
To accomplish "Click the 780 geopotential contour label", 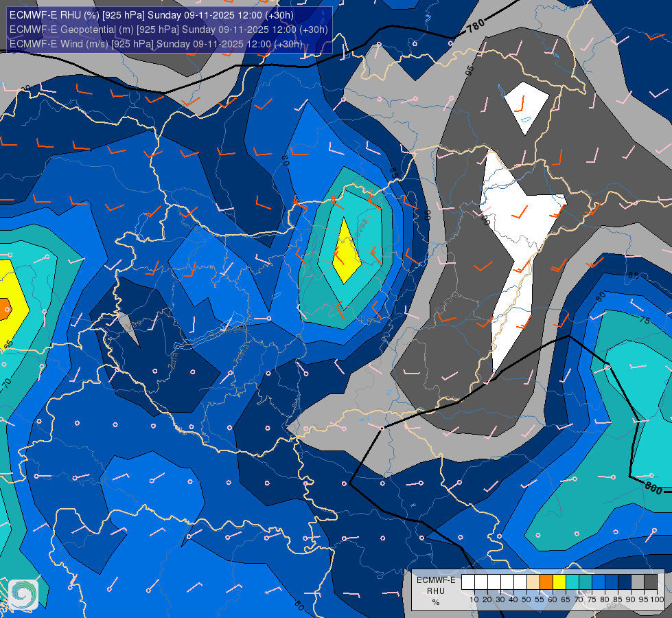I will point(475,26).
